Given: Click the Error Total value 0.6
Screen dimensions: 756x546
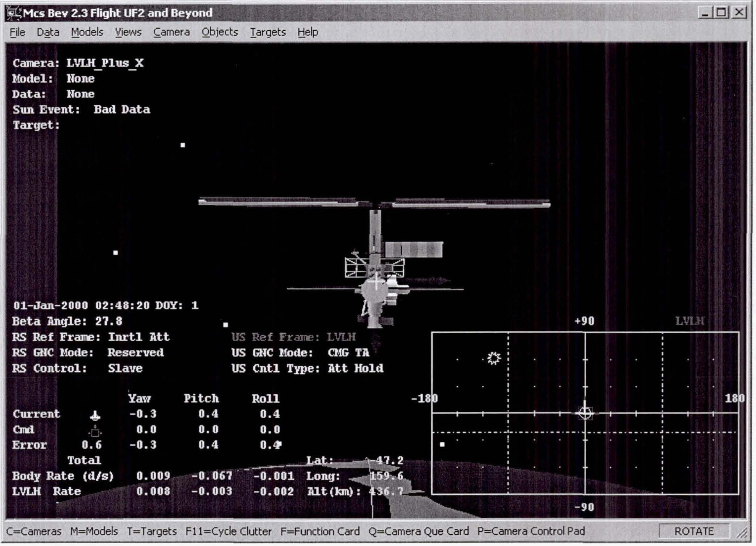Looking at the screenshot, I should [x=92, y=445].
